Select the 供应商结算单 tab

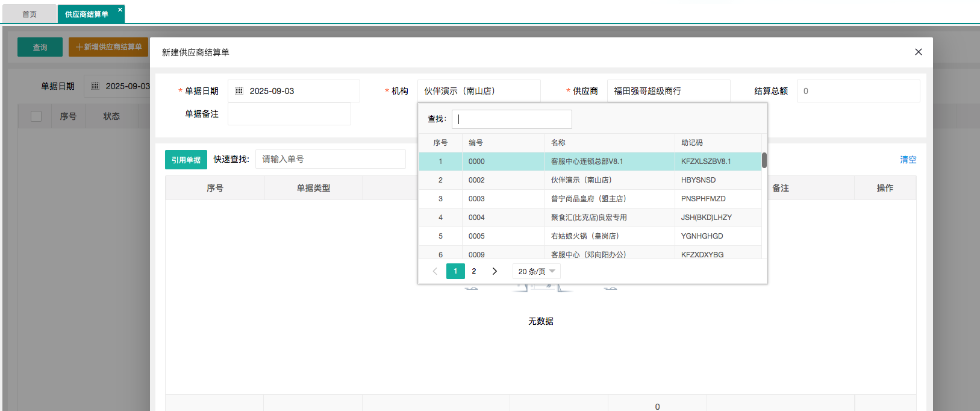[x=87, y=14]
